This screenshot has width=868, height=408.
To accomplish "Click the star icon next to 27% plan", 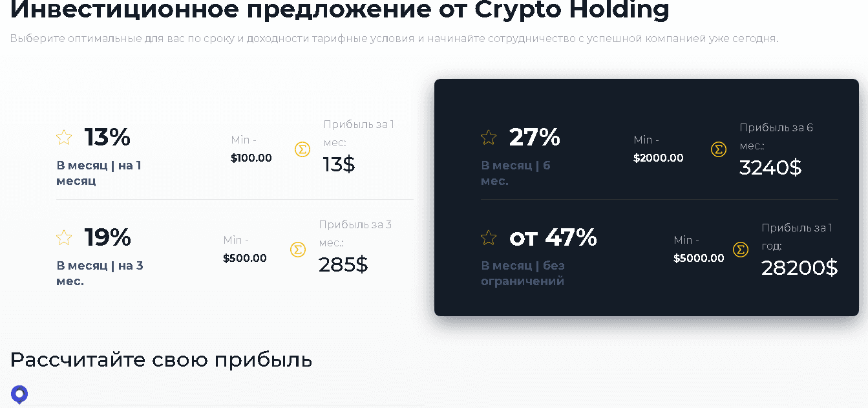I will [488, 137].
